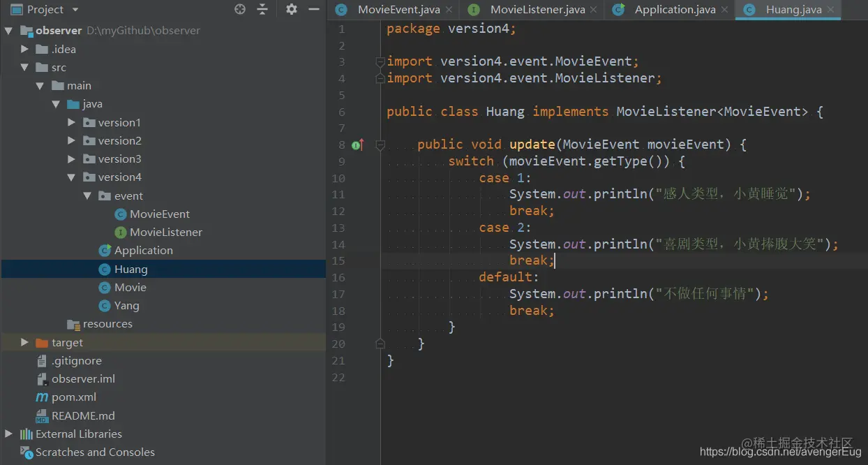Select the MovieListener interface in tree
The image size is (868, 465).
166,232
